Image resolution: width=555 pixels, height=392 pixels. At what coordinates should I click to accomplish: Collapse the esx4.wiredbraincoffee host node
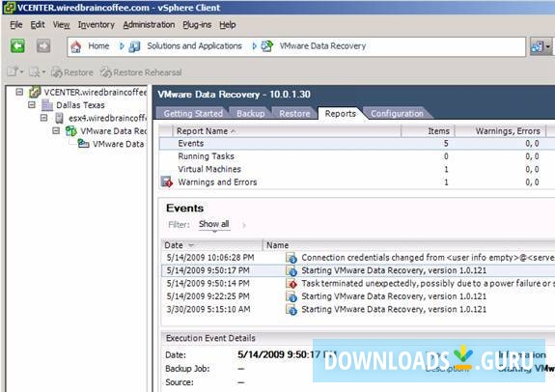click(x=43, y=118)
